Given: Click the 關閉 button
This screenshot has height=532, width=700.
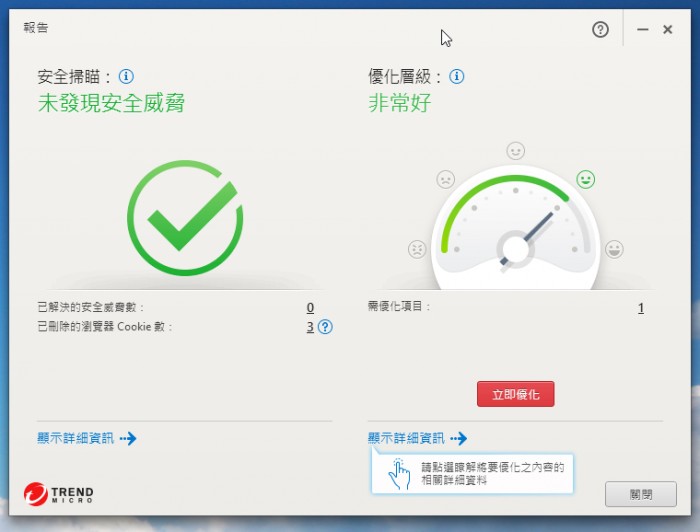Looking at the screenshot, I should click(641, 494).
